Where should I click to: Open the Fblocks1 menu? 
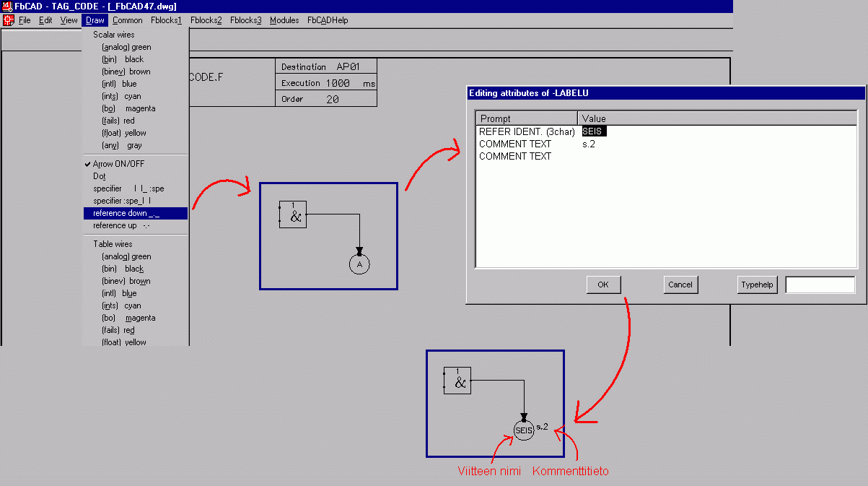pos(167,20)
